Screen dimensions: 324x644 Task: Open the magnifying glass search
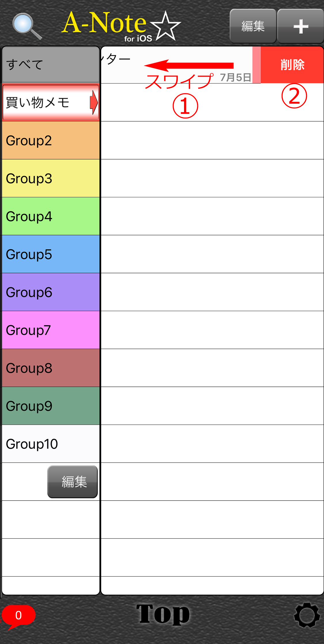click(27, 26)
